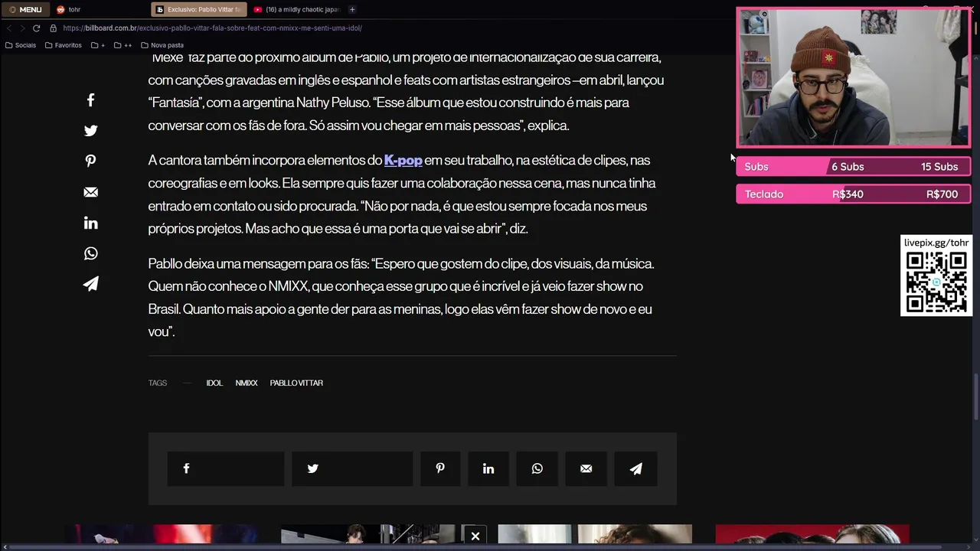Go forward in browser history
Screen dimensions: 980x551
(x=21, y=28)
